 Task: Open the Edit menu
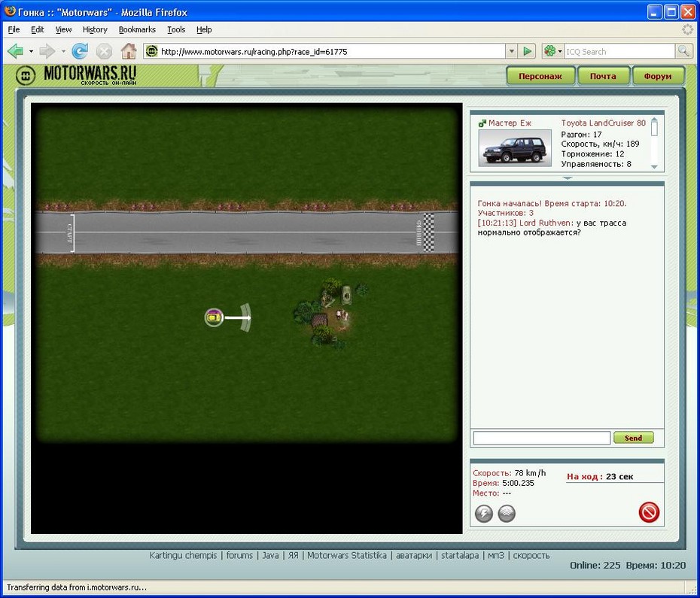38,29
